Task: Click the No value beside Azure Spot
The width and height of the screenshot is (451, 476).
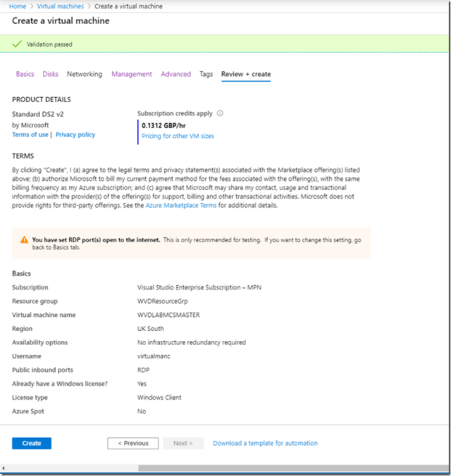Action: click(x=142, y=411)
